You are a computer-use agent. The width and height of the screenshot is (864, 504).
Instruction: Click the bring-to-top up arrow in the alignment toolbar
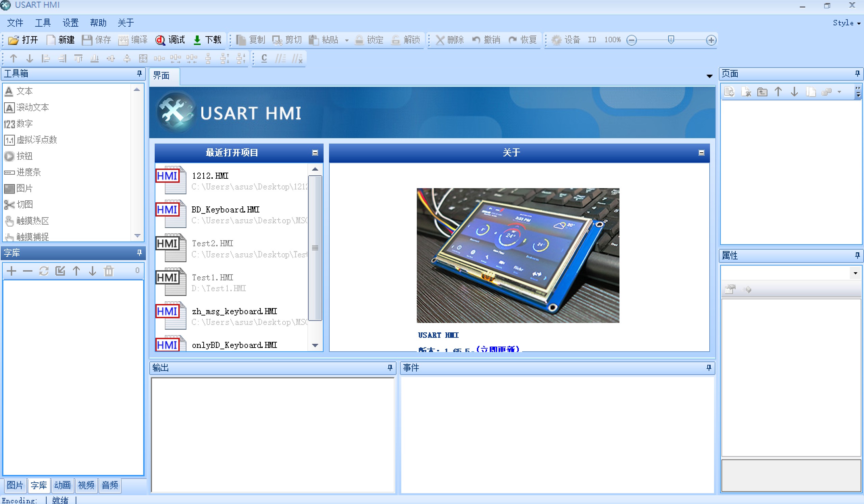[14, 59]
